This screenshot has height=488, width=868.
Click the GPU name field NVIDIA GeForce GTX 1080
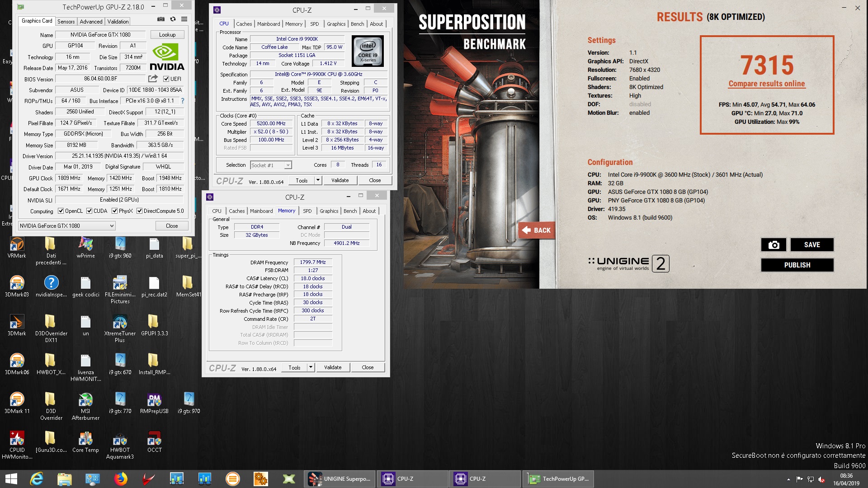[x=100, y=35]
